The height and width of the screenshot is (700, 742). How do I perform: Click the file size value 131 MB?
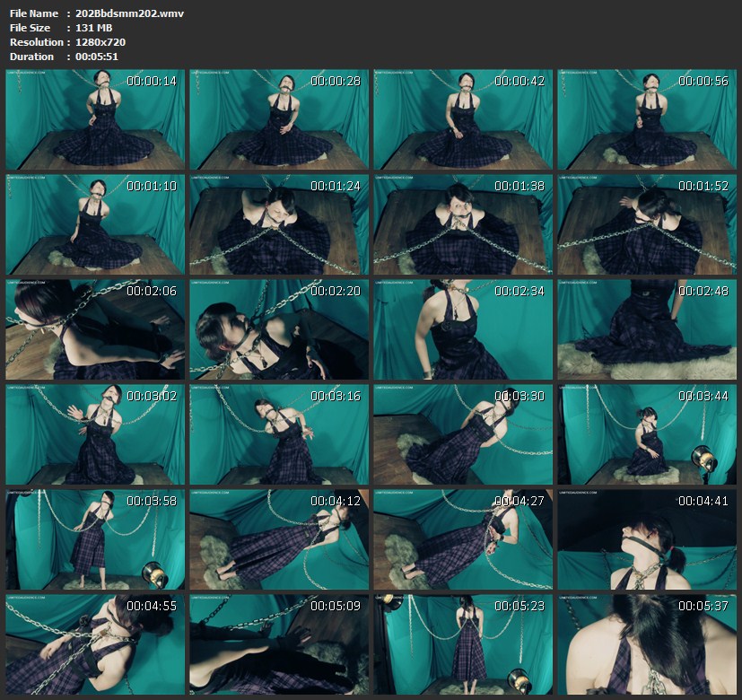(x=93, y=28)
